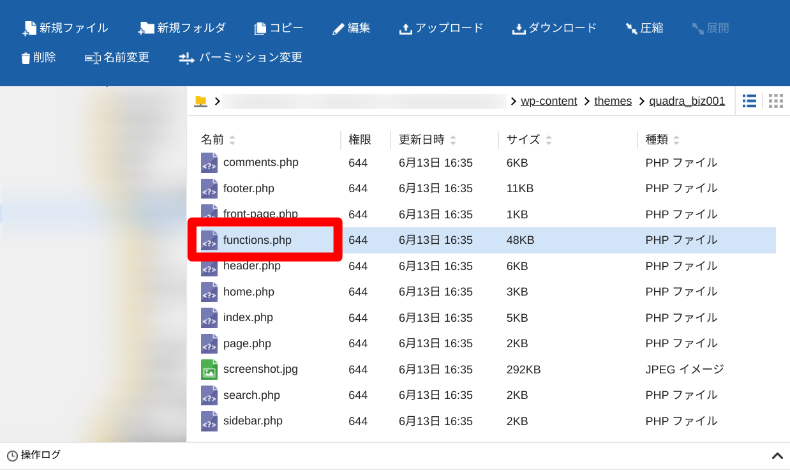Delete selection with 削除
This screenshot has height=470, width=790.
click(38, 57)
